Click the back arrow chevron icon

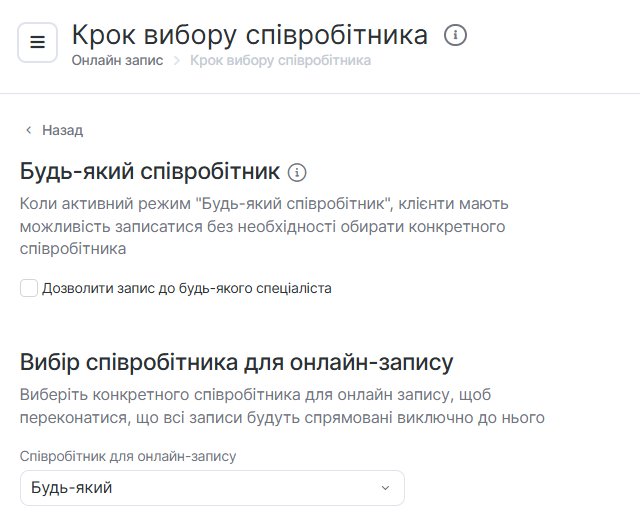click(x=28, y=130)
